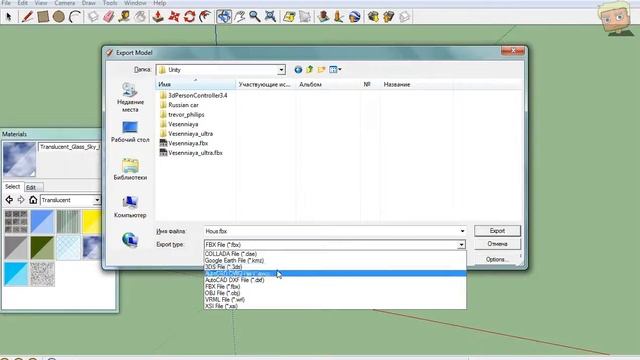Select the red Move tool

click(x=174, y=17)
